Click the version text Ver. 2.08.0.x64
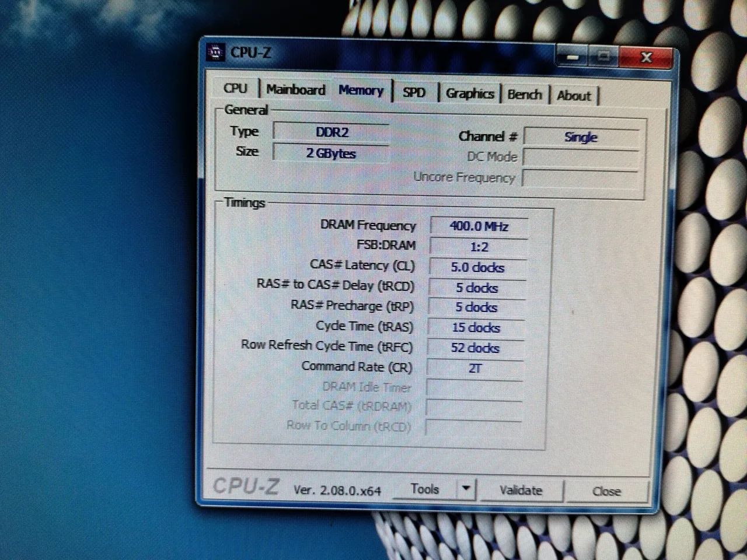The image size is (747, 560). (x=337, y=491)
